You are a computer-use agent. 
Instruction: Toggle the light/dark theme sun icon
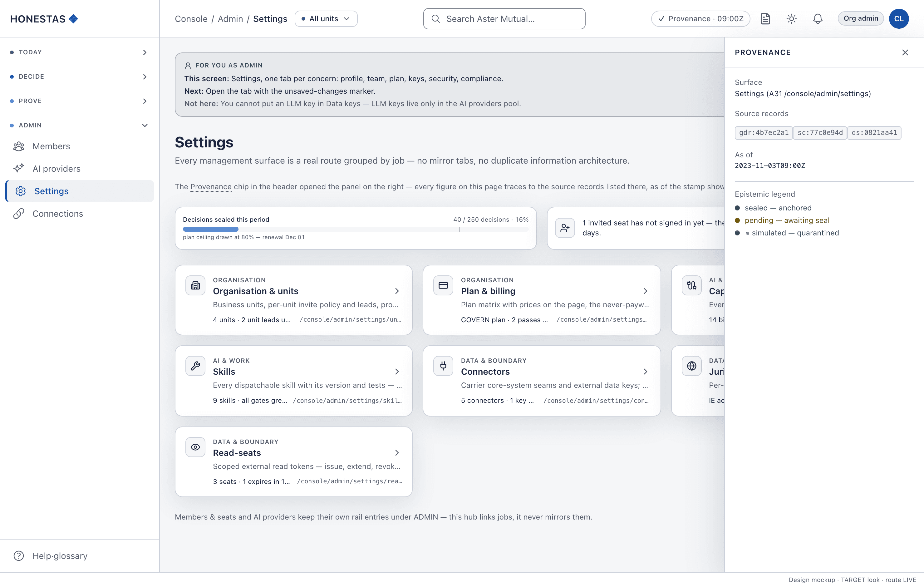coord(791,18)
